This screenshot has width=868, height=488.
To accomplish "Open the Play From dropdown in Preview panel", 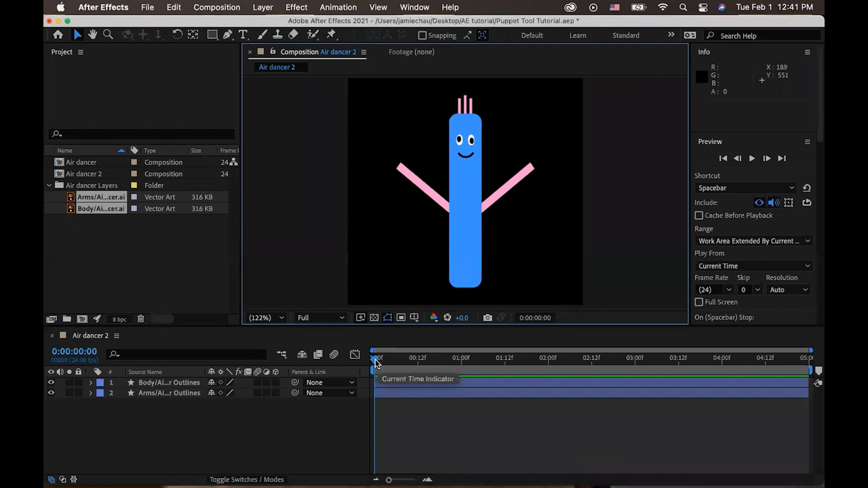I will tap(754, 266).
